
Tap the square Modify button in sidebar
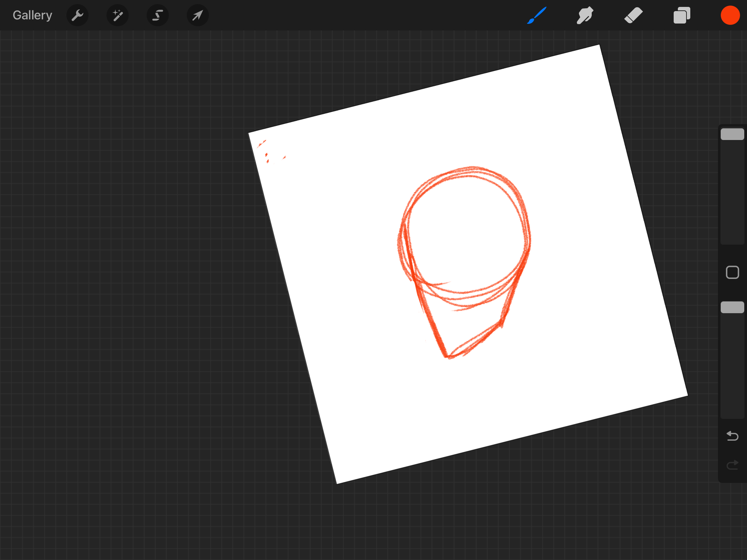[x=732, y=272]
